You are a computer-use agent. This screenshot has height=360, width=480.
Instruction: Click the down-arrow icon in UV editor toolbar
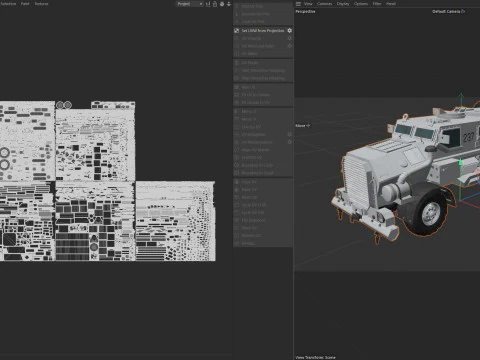[x=229, y=4]
